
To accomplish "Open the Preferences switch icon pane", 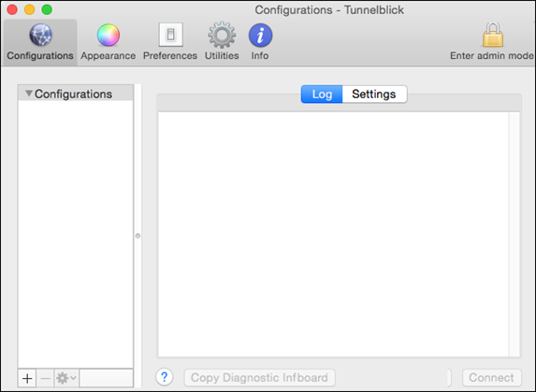I will (x=170, y=42).
